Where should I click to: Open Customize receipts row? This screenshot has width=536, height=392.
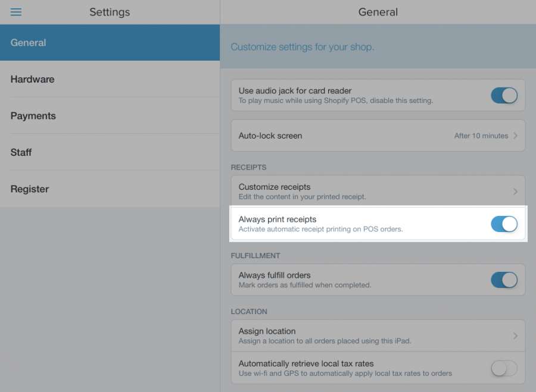click(378, 192)
